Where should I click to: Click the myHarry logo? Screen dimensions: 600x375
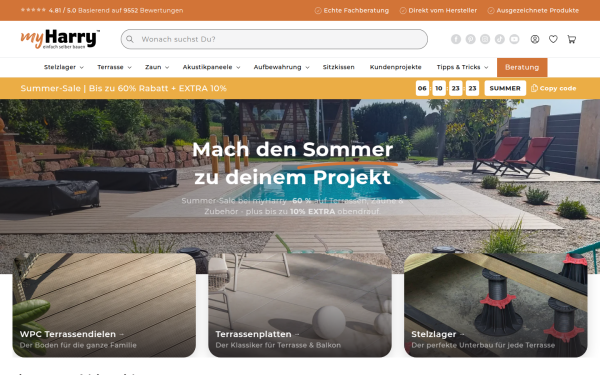[60, 39]
